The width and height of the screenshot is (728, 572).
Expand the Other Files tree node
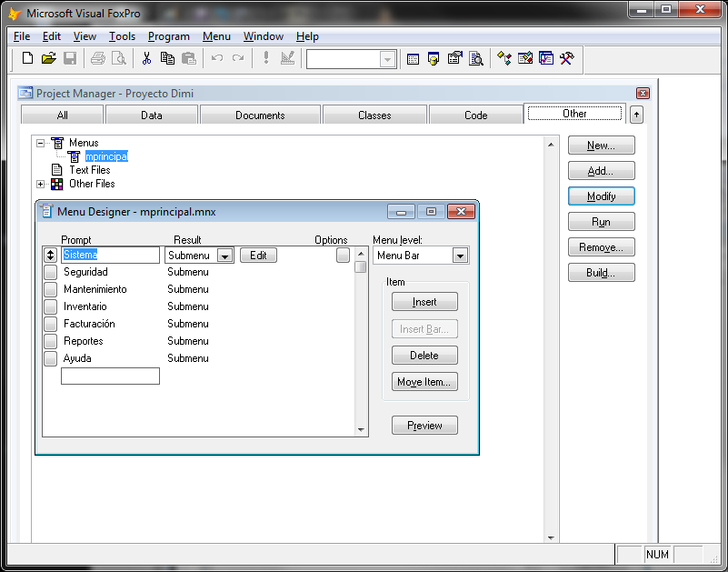click(40, 185)
